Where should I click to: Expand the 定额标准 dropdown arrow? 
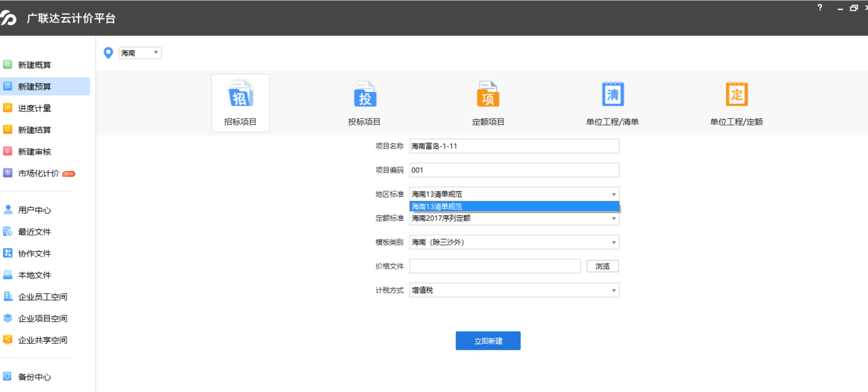(x=613, y=219)
